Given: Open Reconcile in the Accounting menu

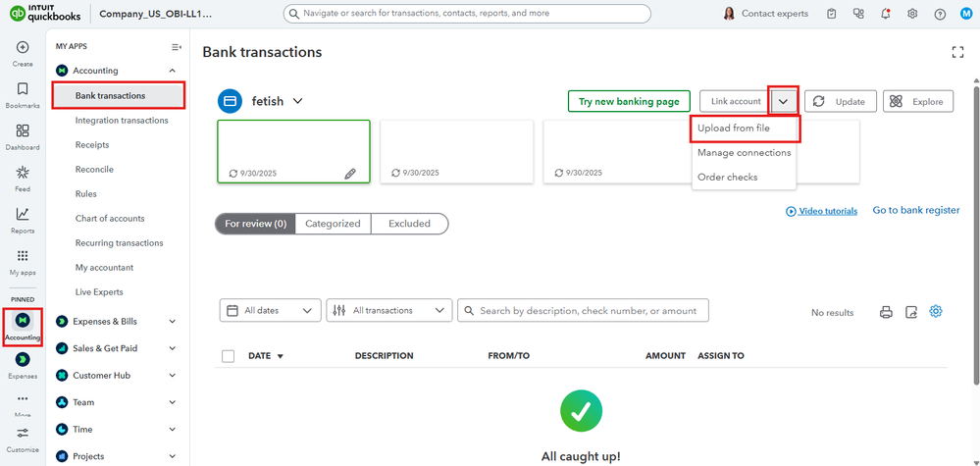Looking at the screenshot, I should coord(94,170).
